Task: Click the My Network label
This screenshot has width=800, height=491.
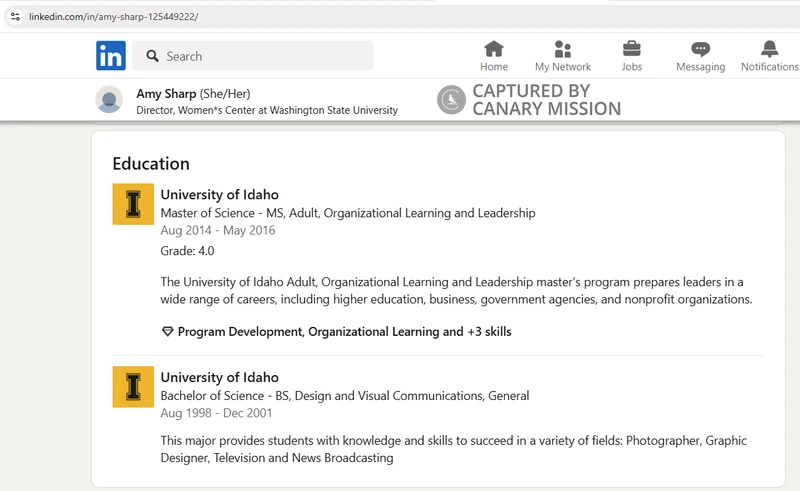Action: click(562, 67)
